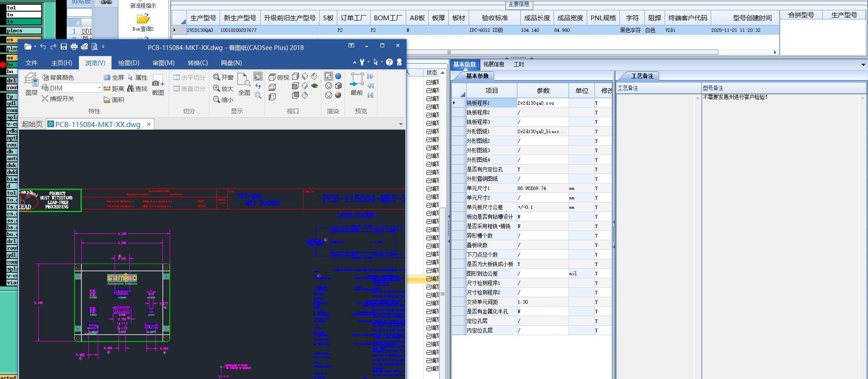Toggle the snap switch (捕捉开关)
868x379 pixels.
(x=58, y=99)
